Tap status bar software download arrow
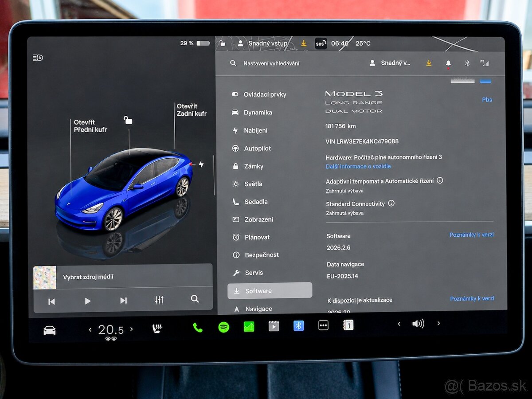The height and width of the screenshot is (399, 532). (x=304, y=43)
